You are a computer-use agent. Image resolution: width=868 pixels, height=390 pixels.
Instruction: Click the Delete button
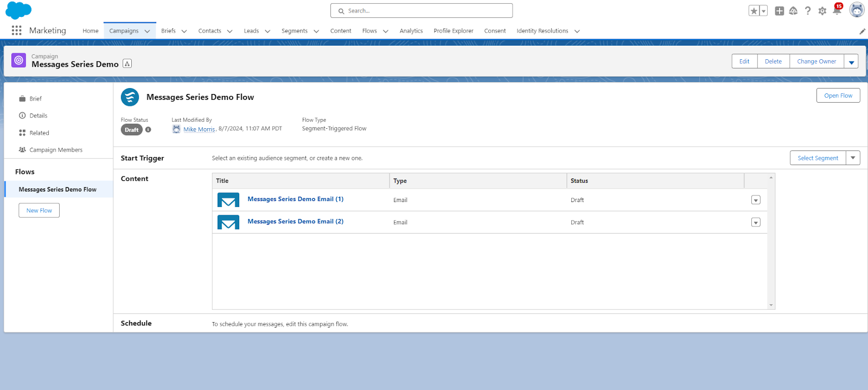(773, 61)
